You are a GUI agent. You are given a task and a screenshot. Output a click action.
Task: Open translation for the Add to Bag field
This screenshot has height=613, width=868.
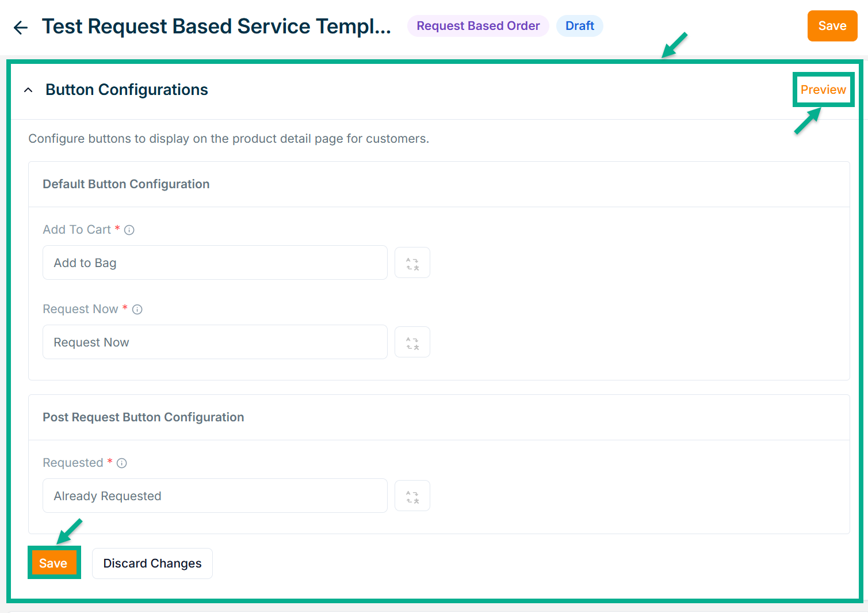(412, 263)
